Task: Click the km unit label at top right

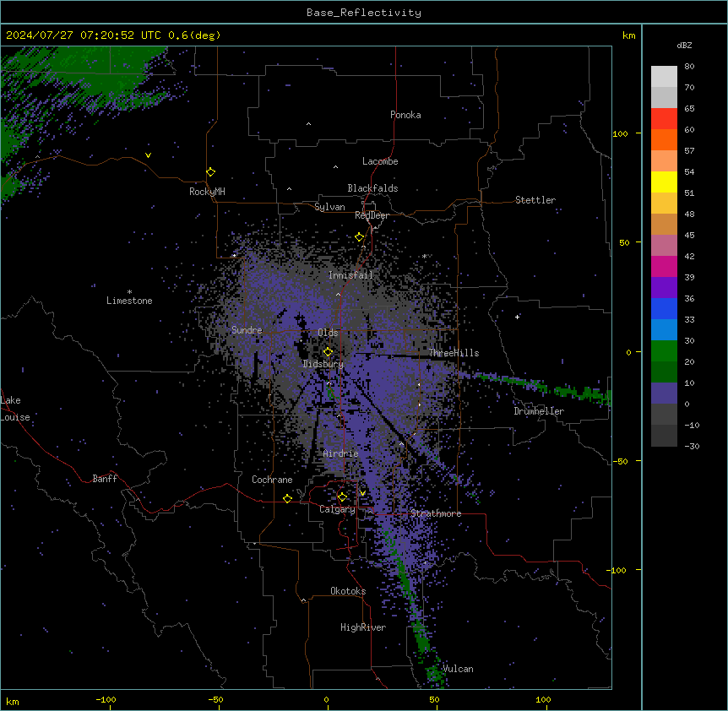Action: 628,35
